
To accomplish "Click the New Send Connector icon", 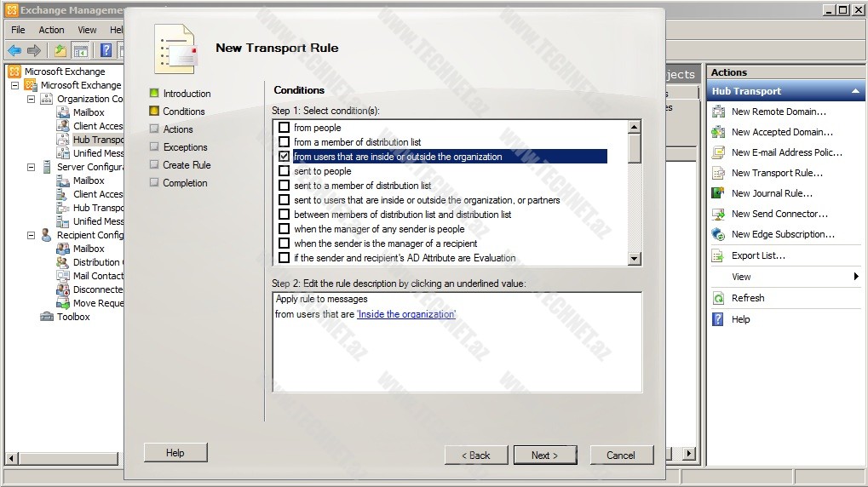I will coord(718,214).
